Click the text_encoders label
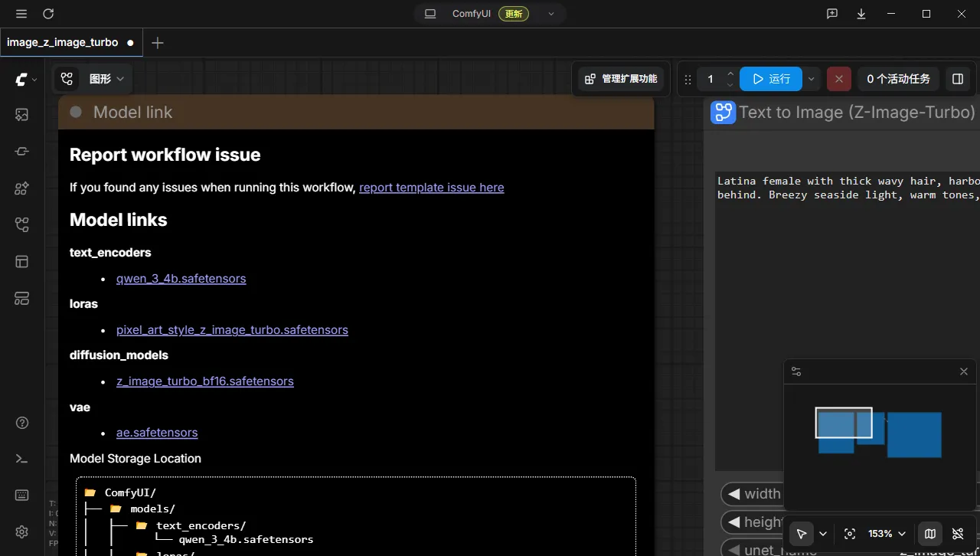Screen dimensions: 980x556 tap(110, 253)
